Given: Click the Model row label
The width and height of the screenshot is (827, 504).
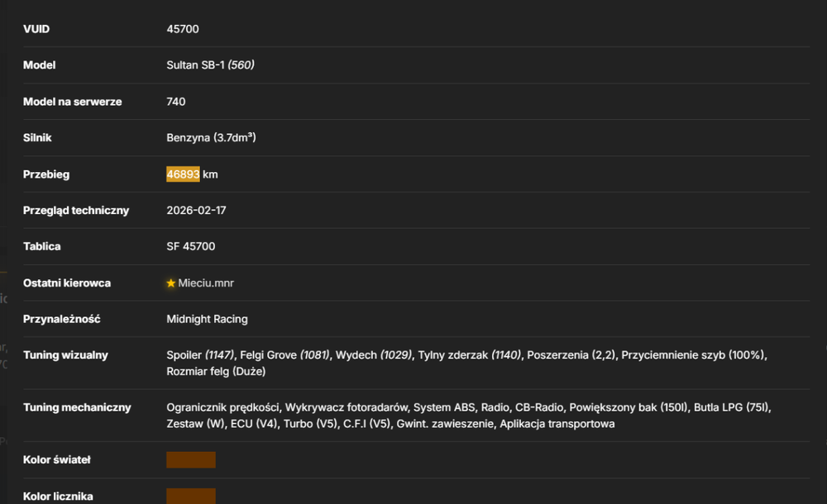Looking at the screenshot, I should click(39, 64).
